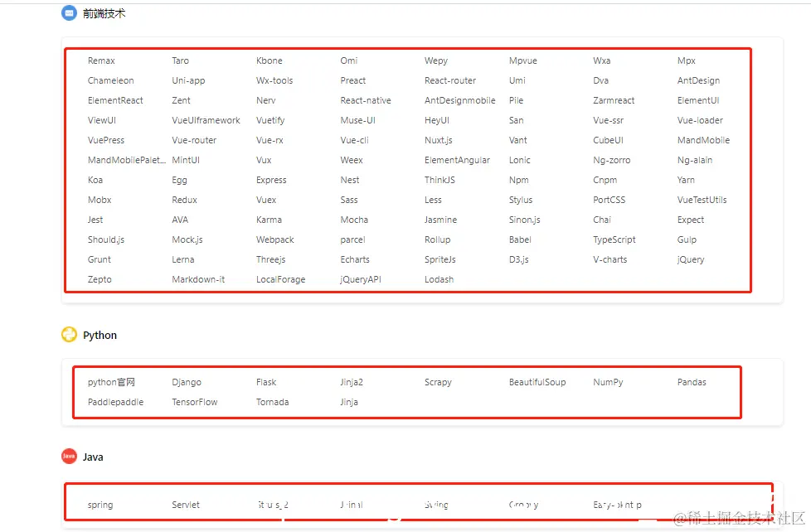Click the Koa entry
The height and width of the screenshot is (532, 811).
(95, 180)
